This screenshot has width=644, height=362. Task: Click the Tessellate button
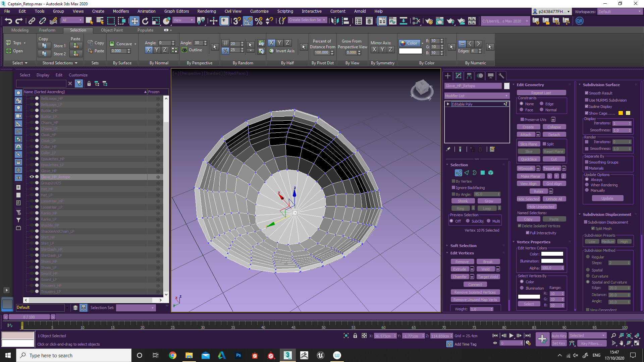[551, 169]
